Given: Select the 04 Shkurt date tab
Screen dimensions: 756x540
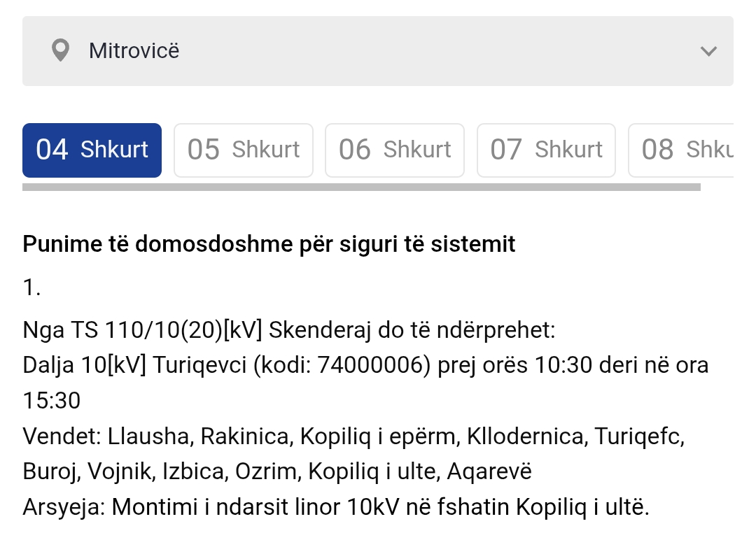Looking at the screenshot, I should (x=92, y=150).
